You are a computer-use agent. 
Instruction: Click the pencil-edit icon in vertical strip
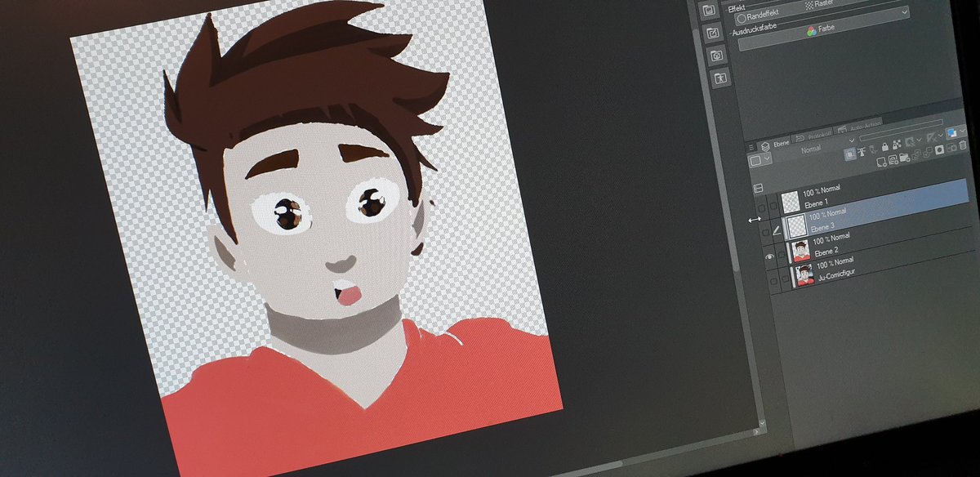[x=713, y=33]
